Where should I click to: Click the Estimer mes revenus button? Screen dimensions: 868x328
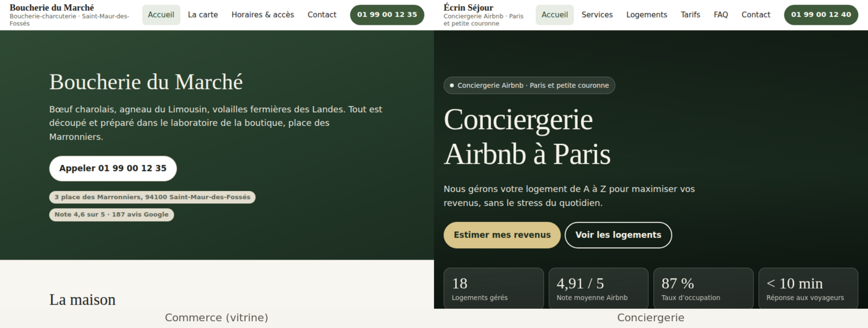pos(502,235)
